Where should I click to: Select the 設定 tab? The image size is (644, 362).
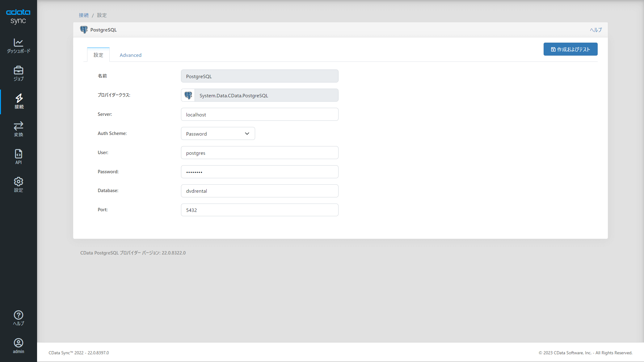[98, 55]
